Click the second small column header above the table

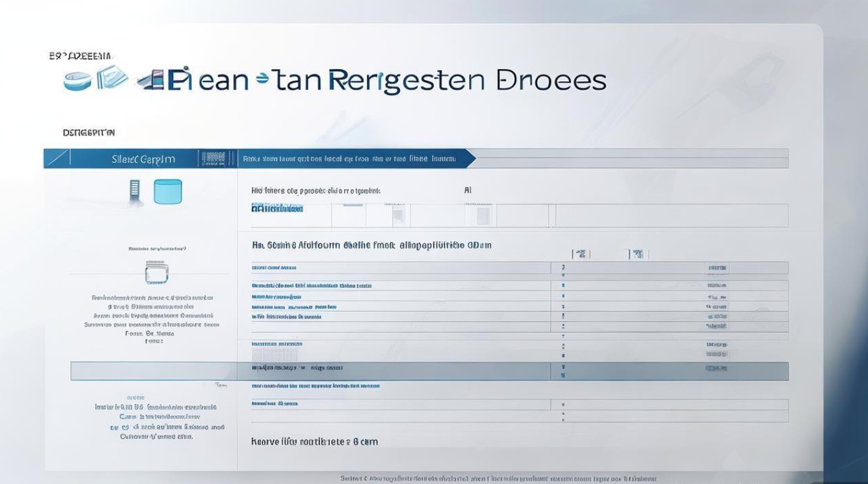637,254
